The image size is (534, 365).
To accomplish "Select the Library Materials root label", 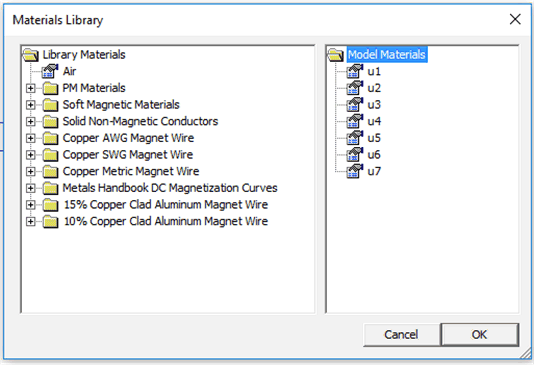I will pos(84,55).
